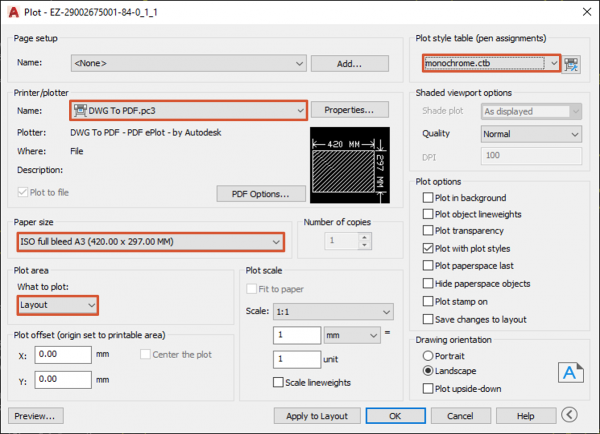Enable Plot object lineweights
Screen dimensions: 600x434
point(427,214)
